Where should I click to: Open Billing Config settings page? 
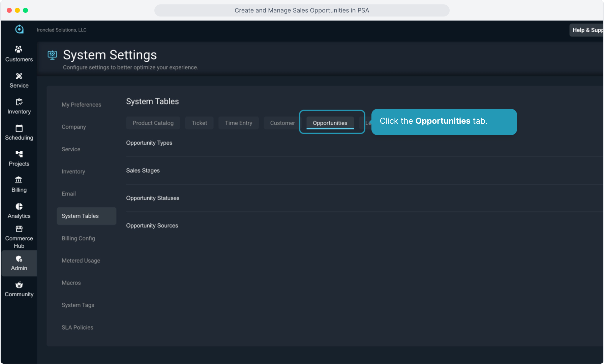pyautogui.click(x=78, y=238)
